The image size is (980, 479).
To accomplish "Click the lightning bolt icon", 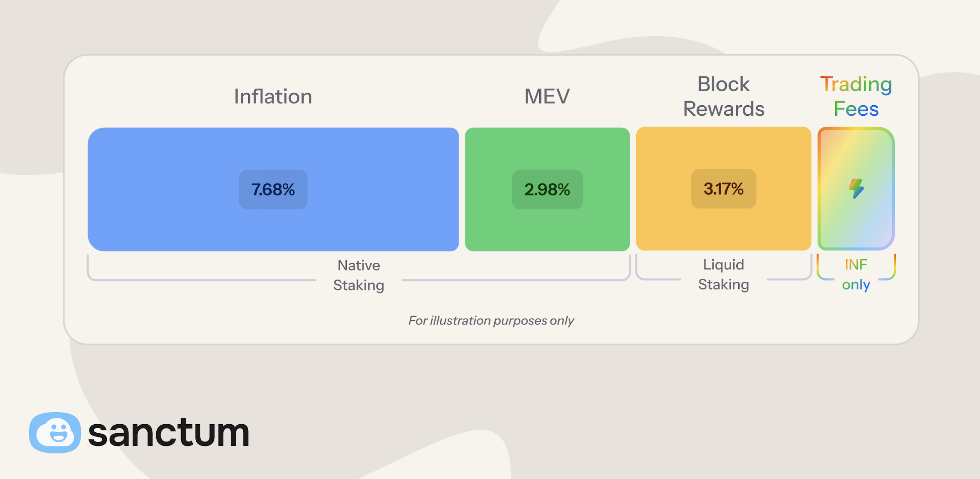I will pos(856,189).
